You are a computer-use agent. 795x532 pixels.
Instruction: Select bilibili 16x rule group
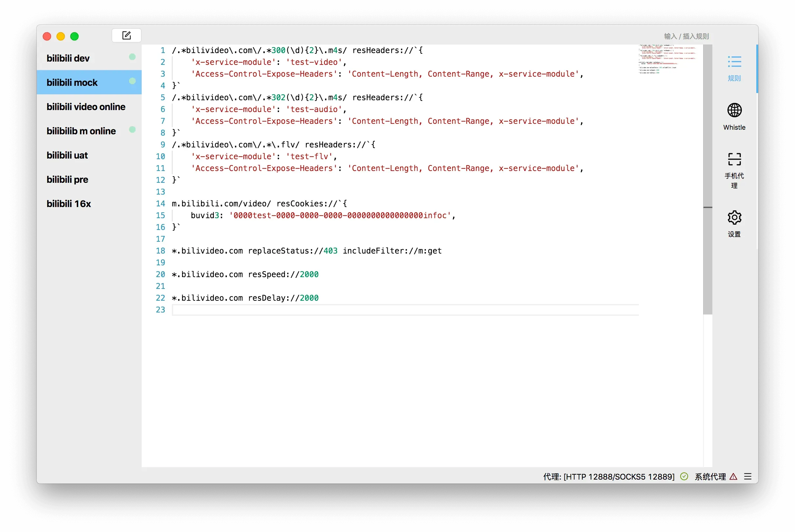pyautogui.click(x=69, y=204)
